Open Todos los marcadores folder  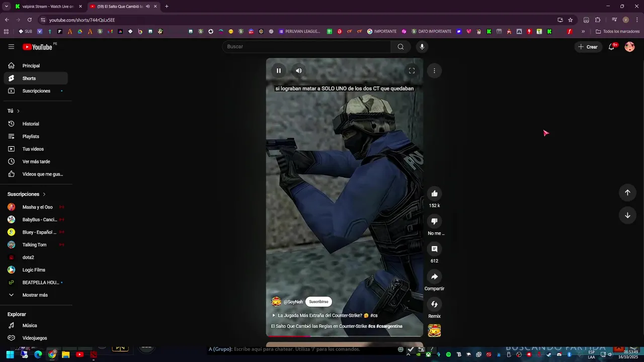tap(617, 31)
